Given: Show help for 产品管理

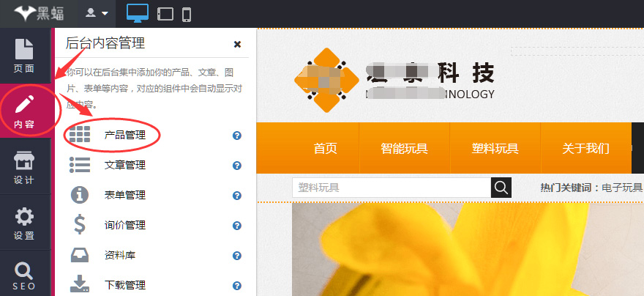Looking at the screenshot, I should [237, 136].
